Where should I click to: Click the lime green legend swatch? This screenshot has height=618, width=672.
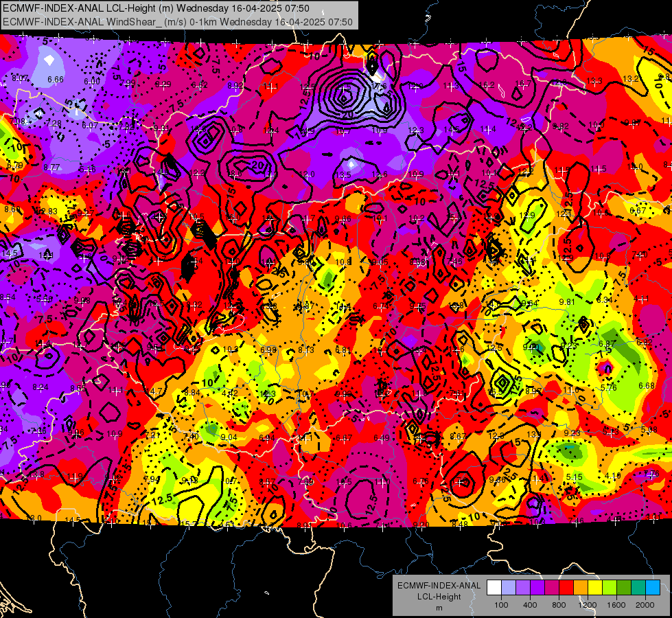coord(610,587)
